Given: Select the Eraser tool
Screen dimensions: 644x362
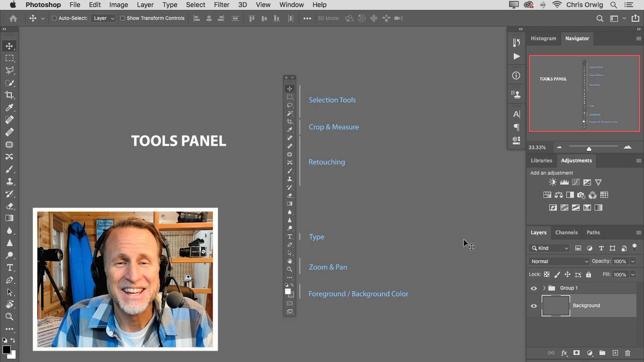Looking at the screenshot, I should (10, 206).
